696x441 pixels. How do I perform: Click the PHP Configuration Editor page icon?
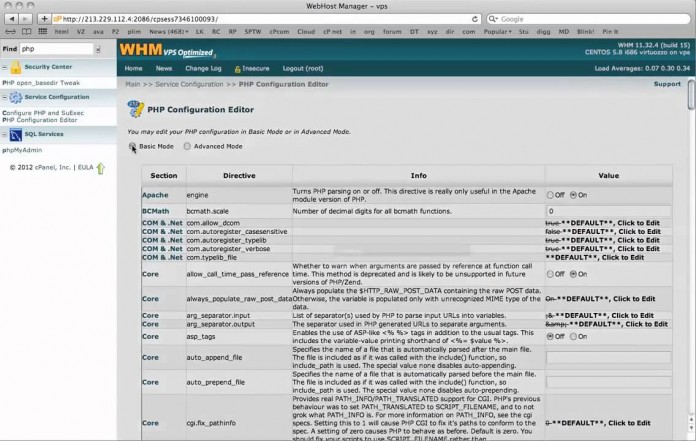[134, 109]
